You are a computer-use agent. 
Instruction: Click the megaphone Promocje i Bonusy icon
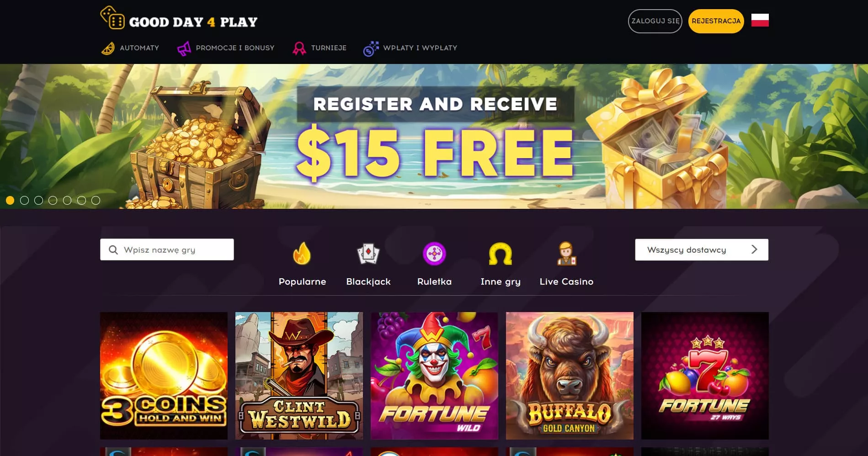click(184, 48)
